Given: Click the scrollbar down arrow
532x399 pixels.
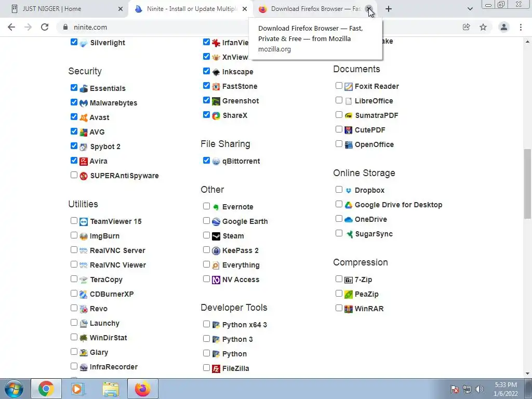Looking at the screenshot, I should point(527,374).
